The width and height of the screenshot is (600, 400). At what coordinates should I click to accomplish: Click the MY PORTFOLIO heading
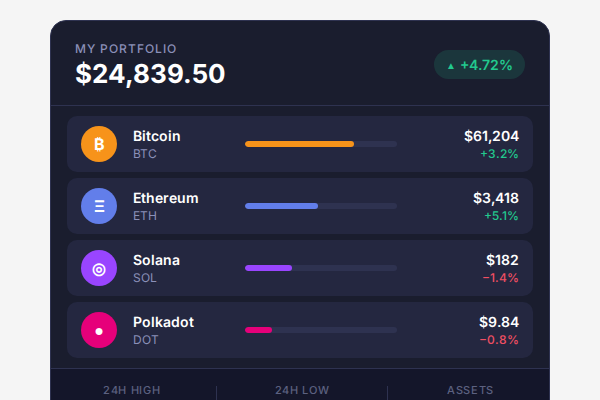coord(126,48)
